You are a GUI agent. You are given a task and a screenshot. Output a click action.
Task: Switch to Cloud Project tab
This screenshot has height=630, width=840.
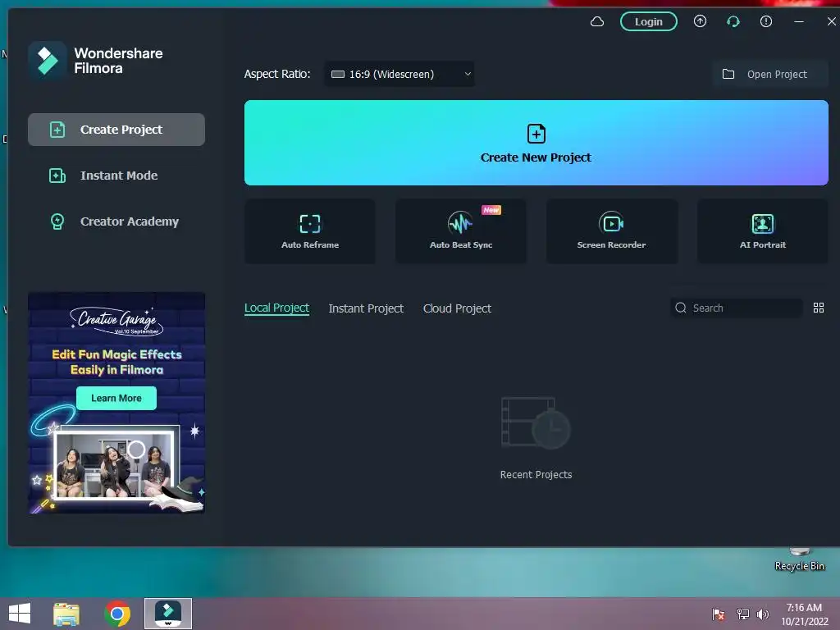[x=457, y=308]
